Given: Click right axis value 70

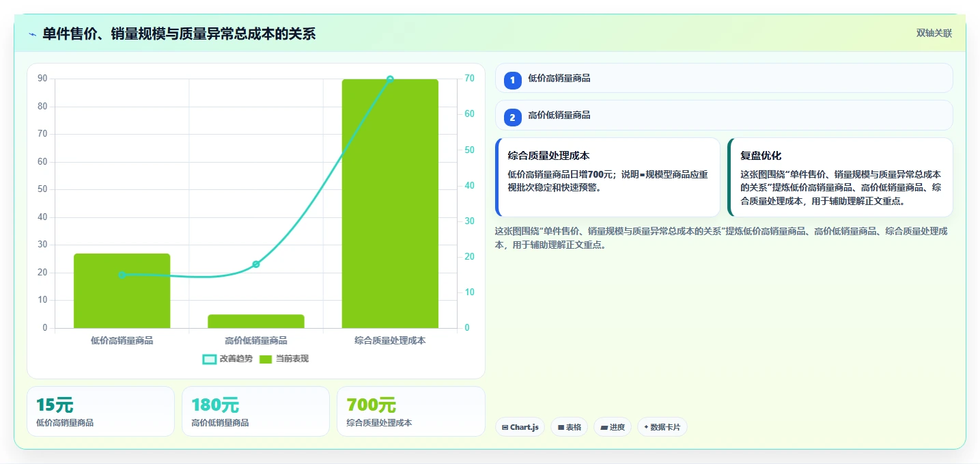Looking at the screenshot, I should pyautogui.click(x=469, y=79).
